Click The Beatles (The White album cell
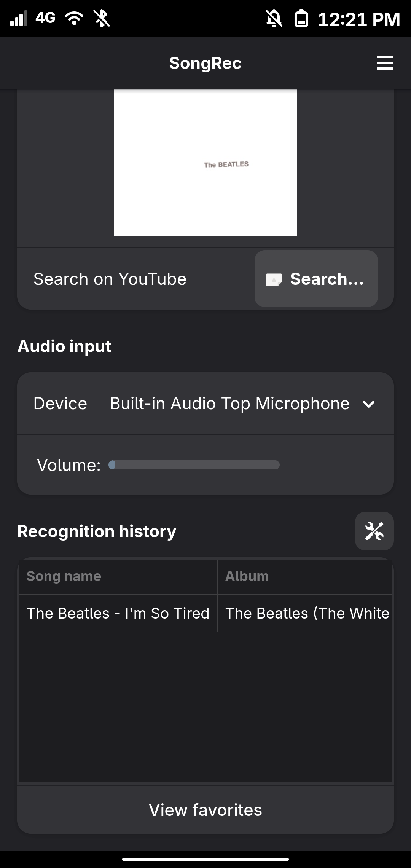This screenshot has height=868, width=411. point(307,613)
